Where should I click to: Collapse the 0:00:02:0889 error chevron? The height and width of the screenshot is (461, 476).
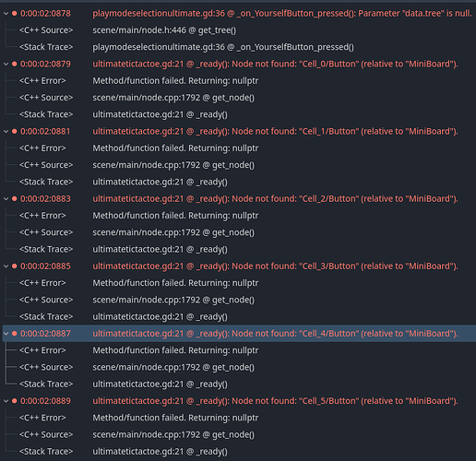pyautogui.click(x=6, y=401)
